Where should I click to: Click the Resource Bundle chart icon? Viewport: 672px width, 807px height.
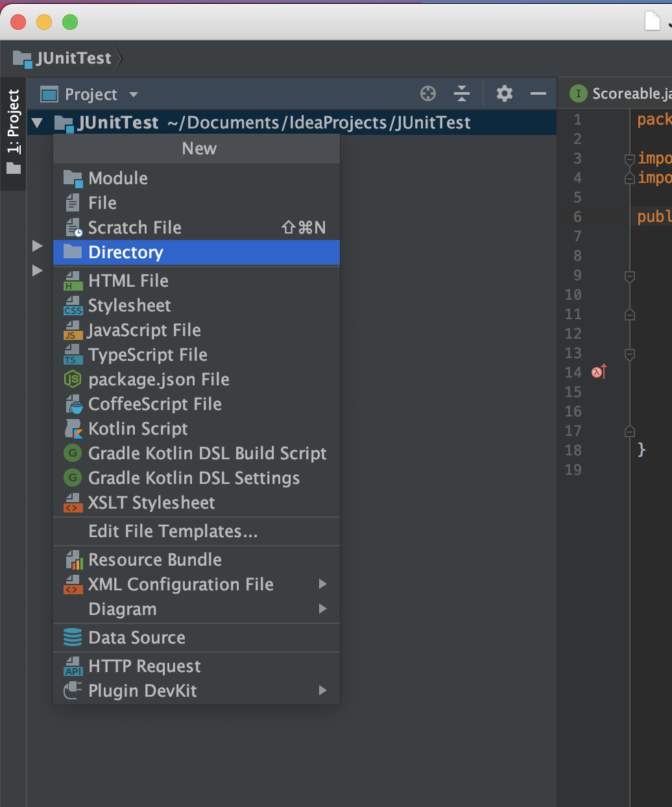tap(74, 560)
